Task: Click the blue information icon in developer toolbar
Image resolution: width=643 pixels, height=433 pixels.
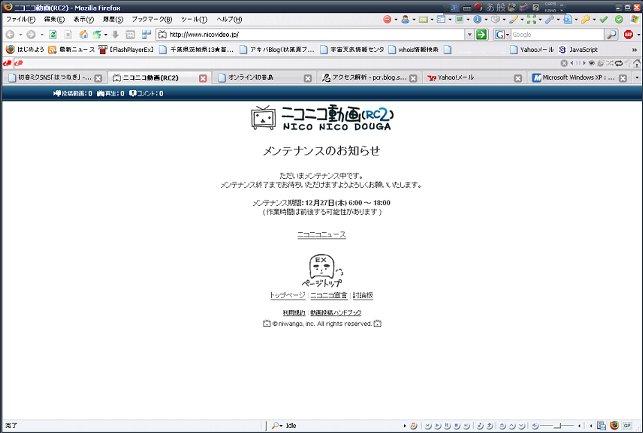Action: point(477,19)
